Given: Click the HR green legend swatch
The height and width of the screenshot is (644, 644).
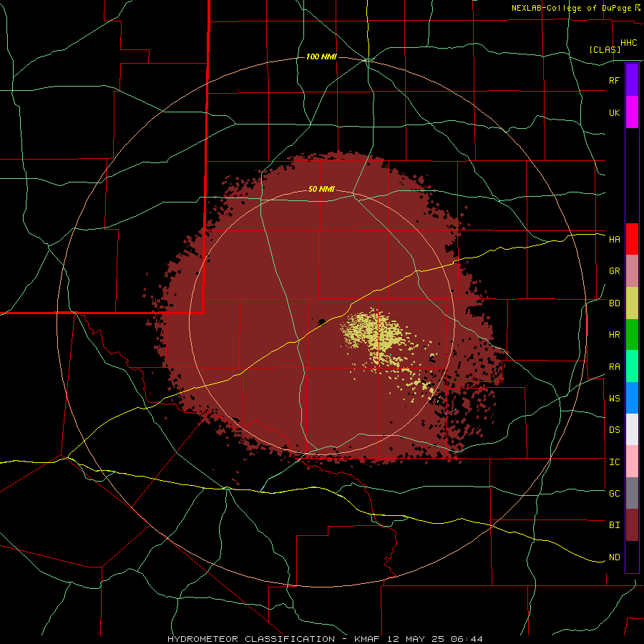Looking at the screenshot, I should click(x=632, y=334).
